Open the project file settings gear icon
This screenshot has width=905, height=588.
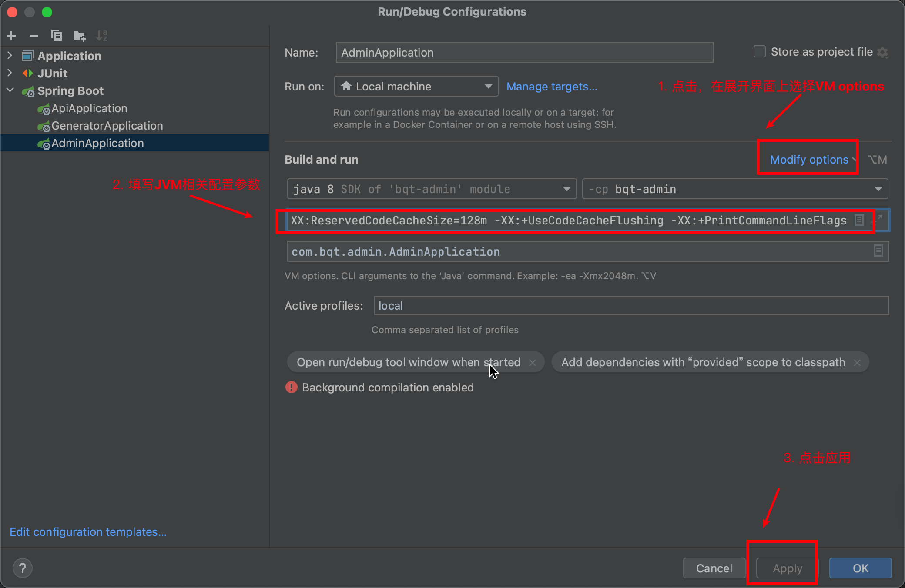coord(883,52)
